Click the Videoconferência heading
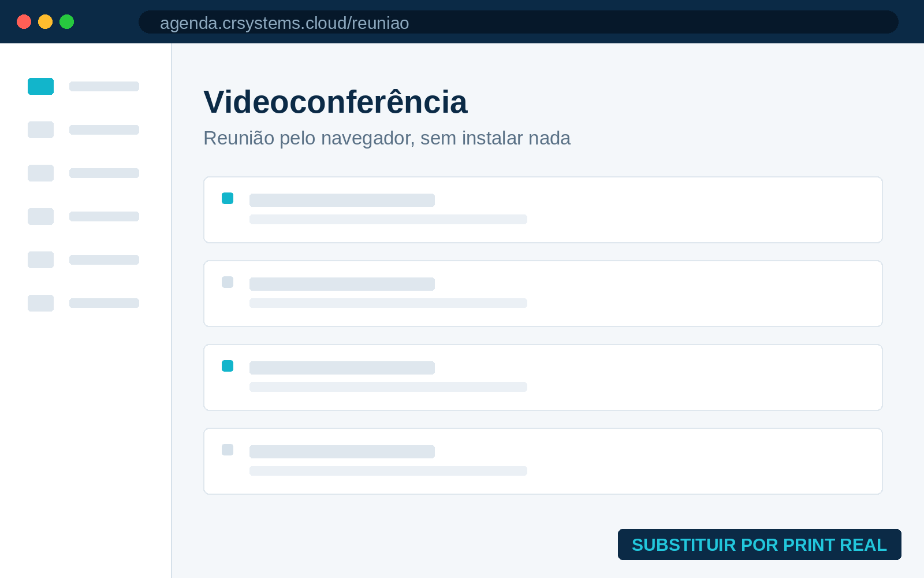The image size is (924, 578). click(336, 102)
